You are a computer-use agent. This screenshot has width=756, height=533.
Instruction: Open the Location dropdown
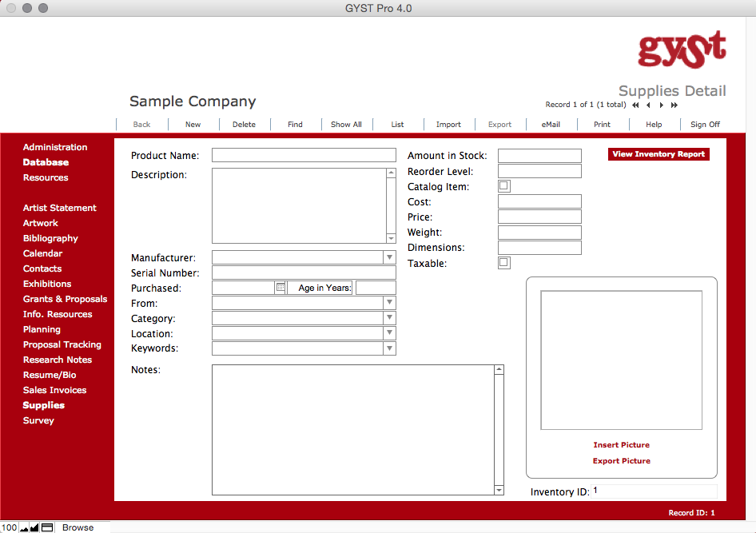(x=389, y=333)
